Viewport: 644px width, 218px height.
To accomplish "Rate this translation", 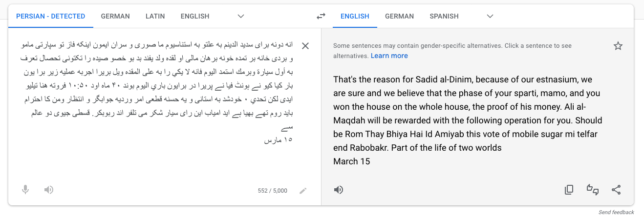I will click(593, 190).
